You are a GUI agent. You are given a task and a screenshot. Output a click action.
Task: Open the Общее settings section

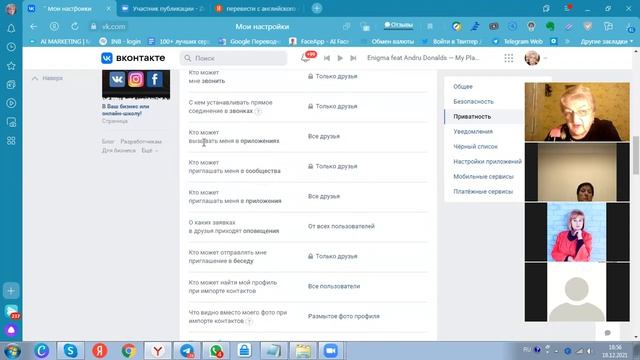point(463,87)
